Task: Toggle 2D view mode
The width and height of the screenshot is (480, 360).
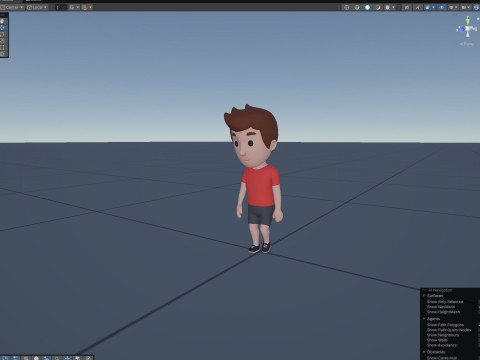Action: click(x=407, y=7)
